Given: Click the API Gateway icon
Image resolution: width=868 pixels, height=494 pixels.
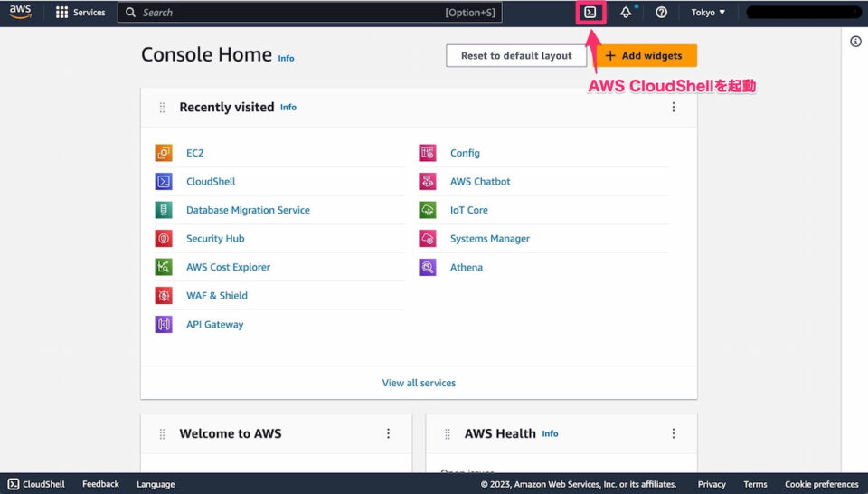Looking at the screenshot, I should [164, 325].
